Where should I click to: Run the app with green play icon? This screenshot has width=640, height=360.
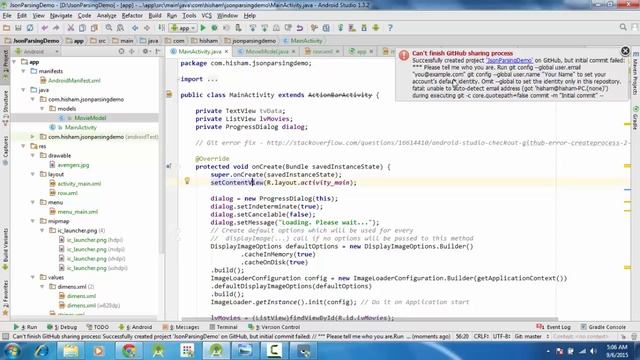[203, 28]
